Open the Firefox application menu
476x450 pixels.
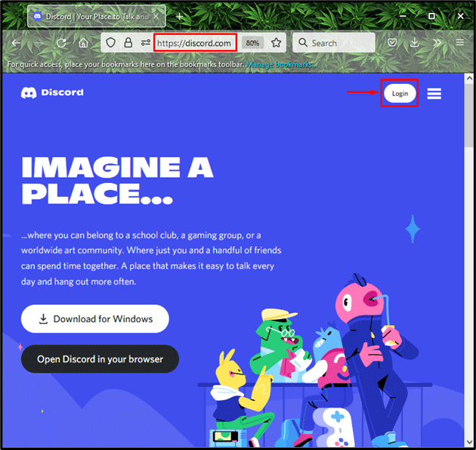(459, 42)
